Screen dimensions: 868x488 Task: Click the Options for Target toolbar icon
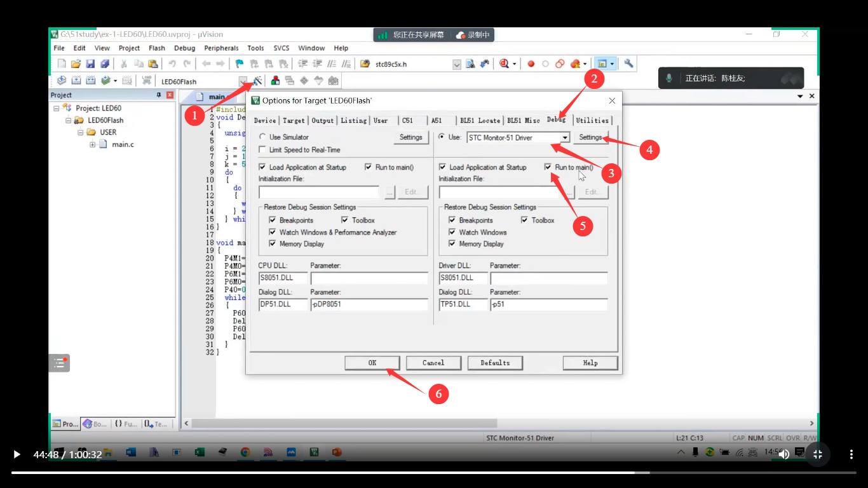coord(257,81)
